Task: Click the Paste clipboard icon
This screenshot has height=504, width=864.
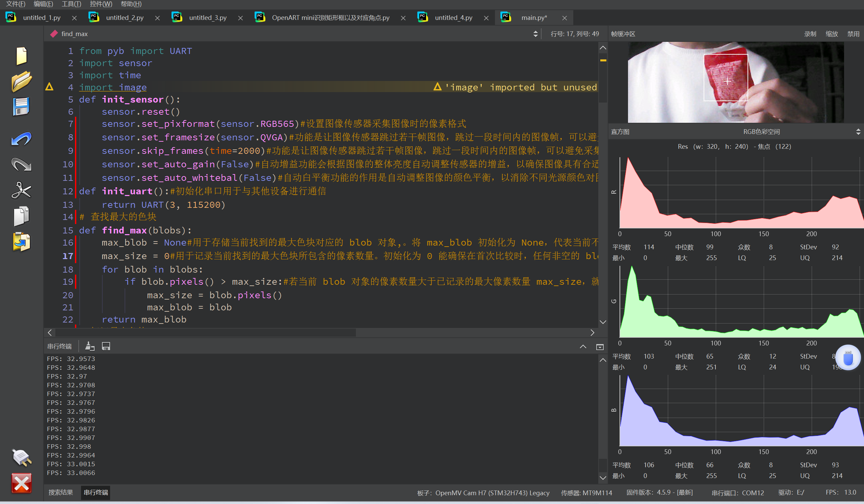Action: (x=21, y=242)
